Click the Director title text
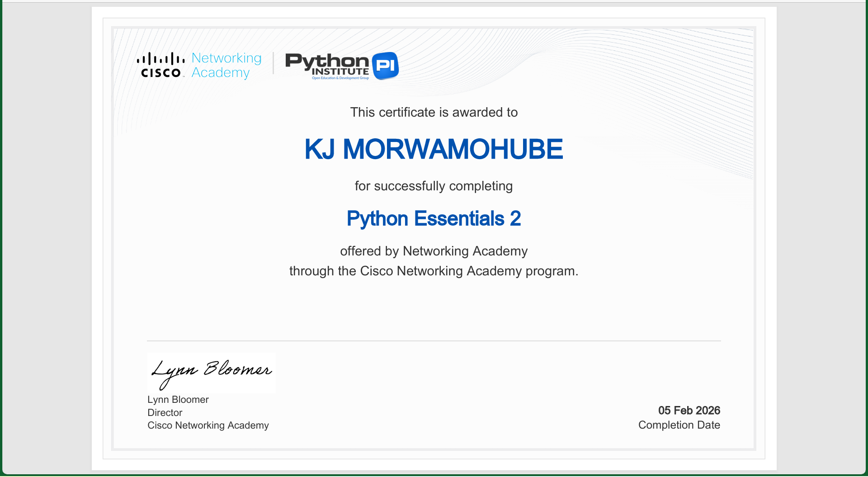This screenshot has height=477, width=868. pyautogui.click(x=165, y=413)
